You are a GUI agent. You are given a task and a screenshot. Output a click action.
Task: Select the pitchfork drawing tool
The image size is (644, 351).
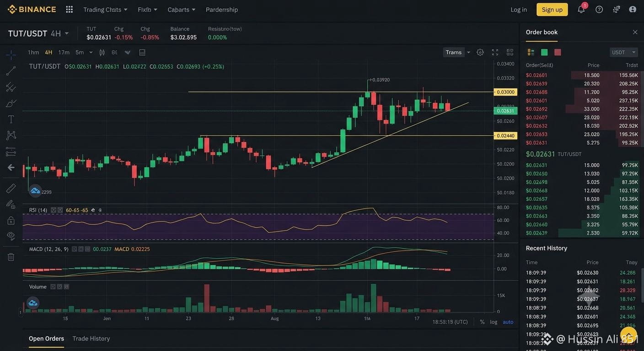[11, 87]
